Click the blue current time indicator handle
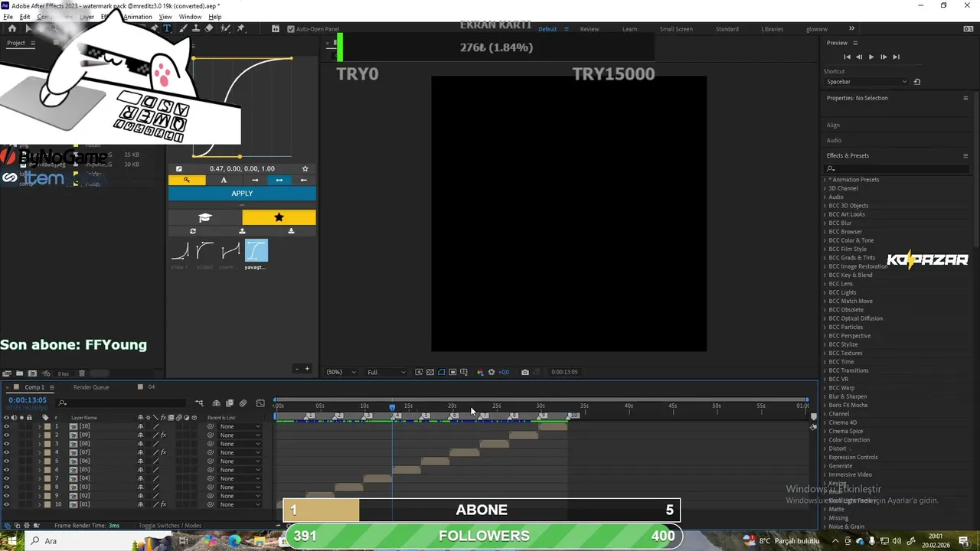 [392, 406]
